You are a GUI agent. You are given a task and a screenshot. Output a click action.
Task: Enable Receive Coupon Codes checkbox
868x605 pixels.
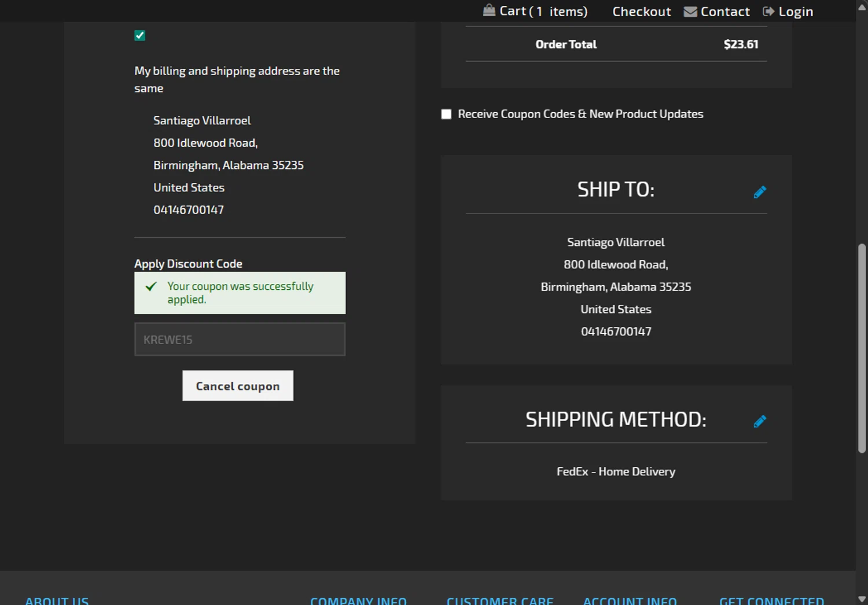pyautogui.click(x=446, y=115)
